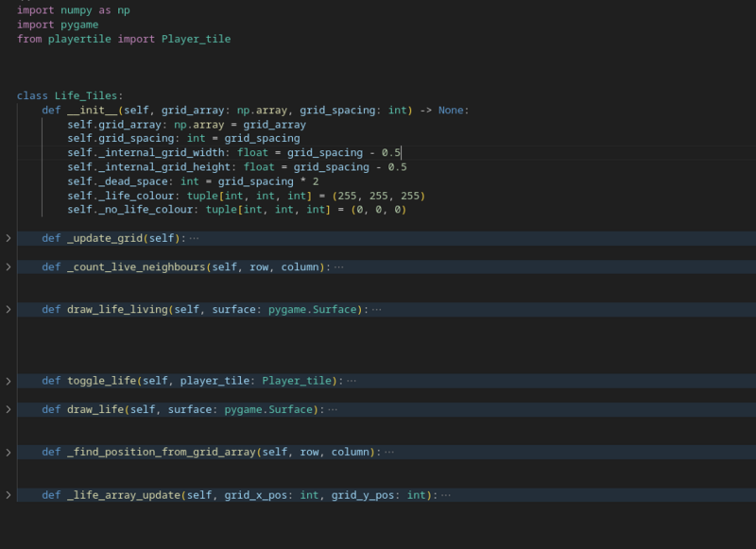756x549 pixels.
Task: Click '_life_colour' attribute name
Action: point(136,197)
